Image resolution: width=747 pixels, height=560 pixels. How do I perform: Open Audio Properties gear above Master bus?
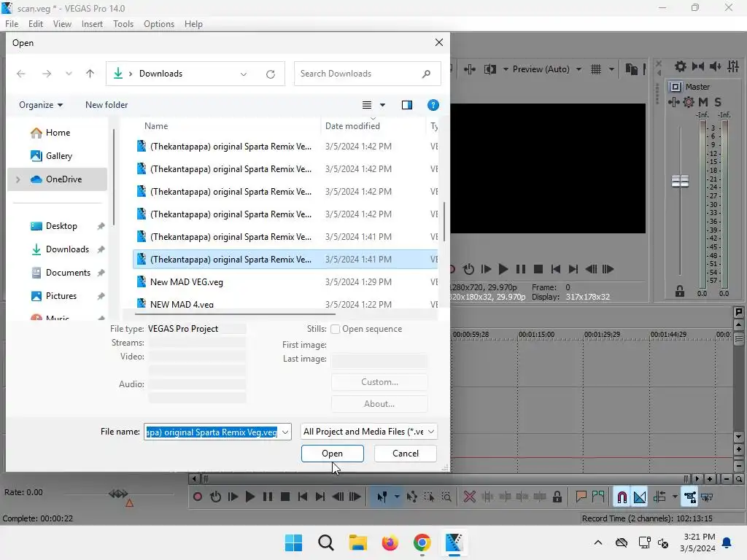pyautogui.click(x=681, y=66)
